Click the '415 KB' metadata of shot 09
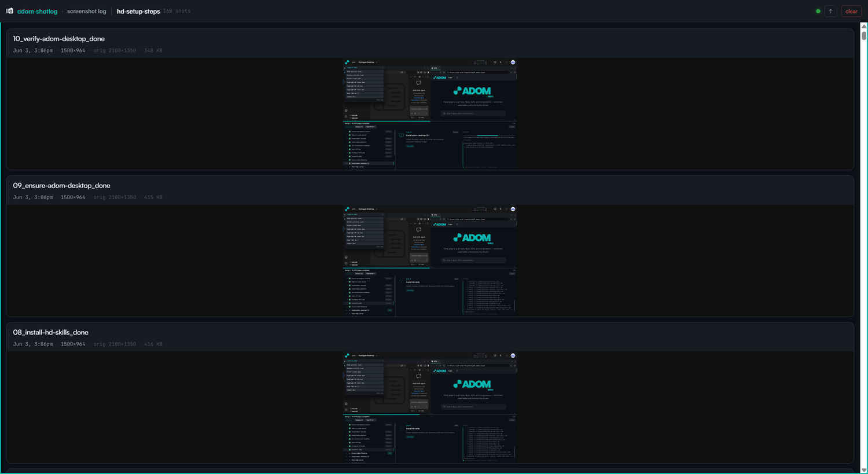The height and width of the screenshot is (474, 868). [x=153, y=197]
